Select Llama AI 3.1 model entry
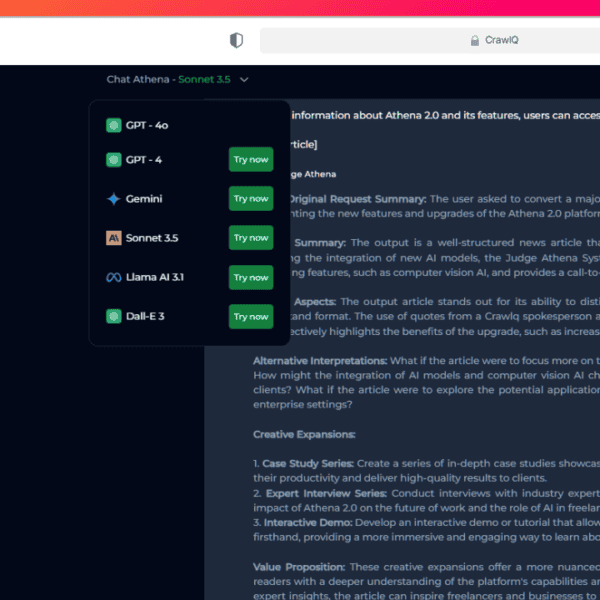Screen dimensions: 600x600 click(x=155, y=277)
